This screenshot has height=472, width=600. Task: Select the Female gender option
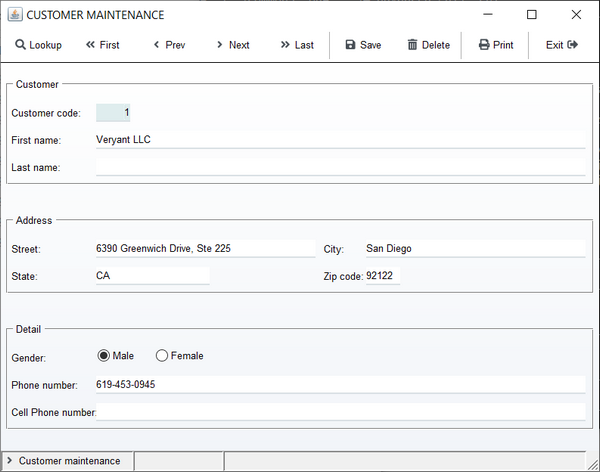tap(162, 356)
